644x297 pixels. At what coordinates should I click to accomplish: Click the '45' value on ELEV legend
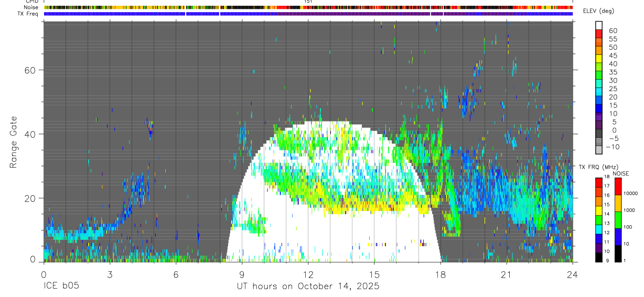pos(612,56)
